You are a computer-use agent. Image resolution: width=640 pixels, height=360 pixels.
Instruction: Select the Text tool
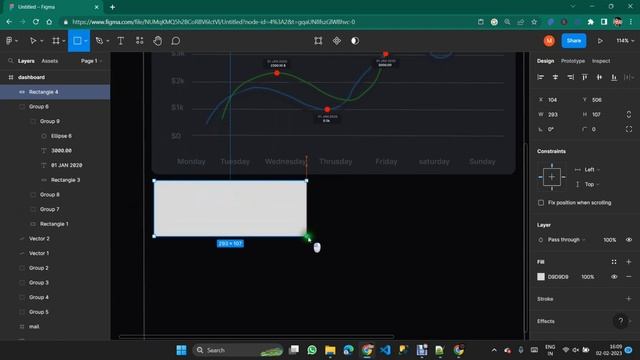pos(121,41)
